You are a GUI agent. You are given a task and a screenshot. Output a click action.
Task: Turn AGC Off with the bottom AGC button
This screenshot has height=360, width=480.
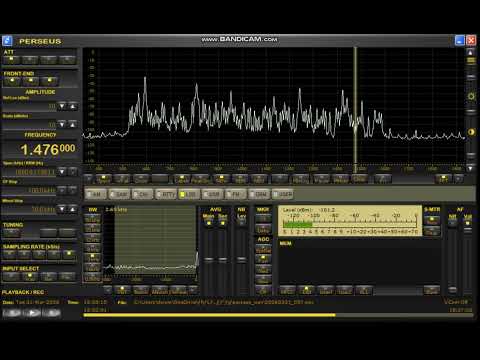coord(263,290)
